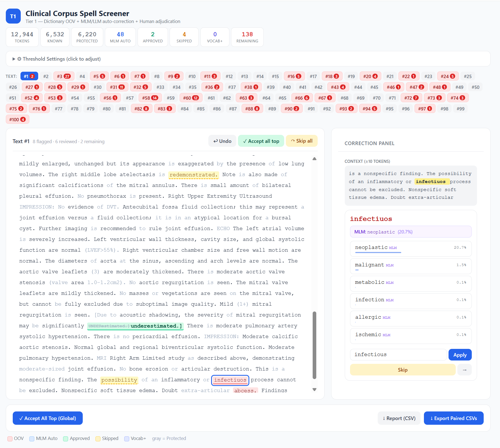Click the gear icon beside Threshold Settings
Screen dimensions: 500x448
pos(19,59)
